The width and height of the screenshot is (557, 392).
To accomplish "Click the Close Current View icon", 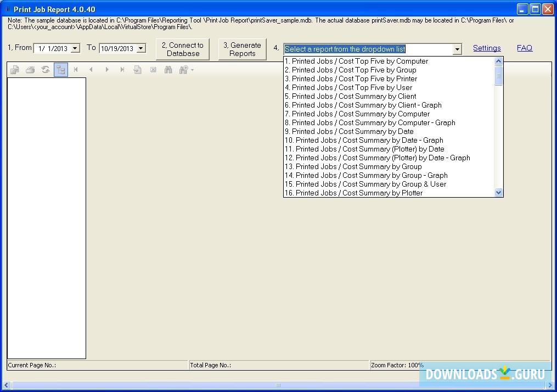I will coord(153,70).
